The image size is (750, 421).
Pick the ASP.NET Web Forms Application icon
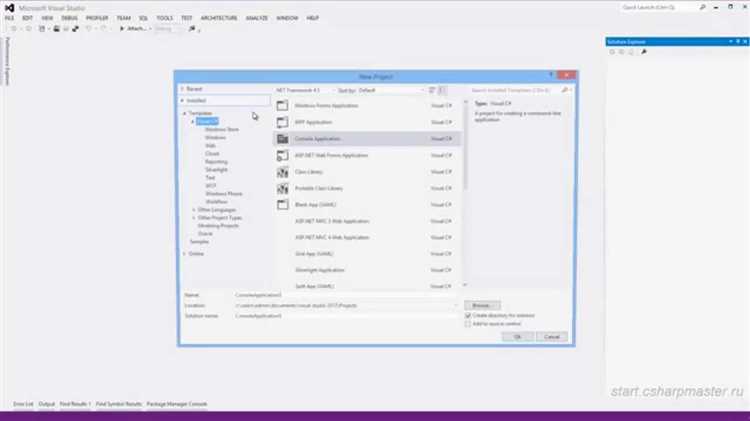pos(283,155)
